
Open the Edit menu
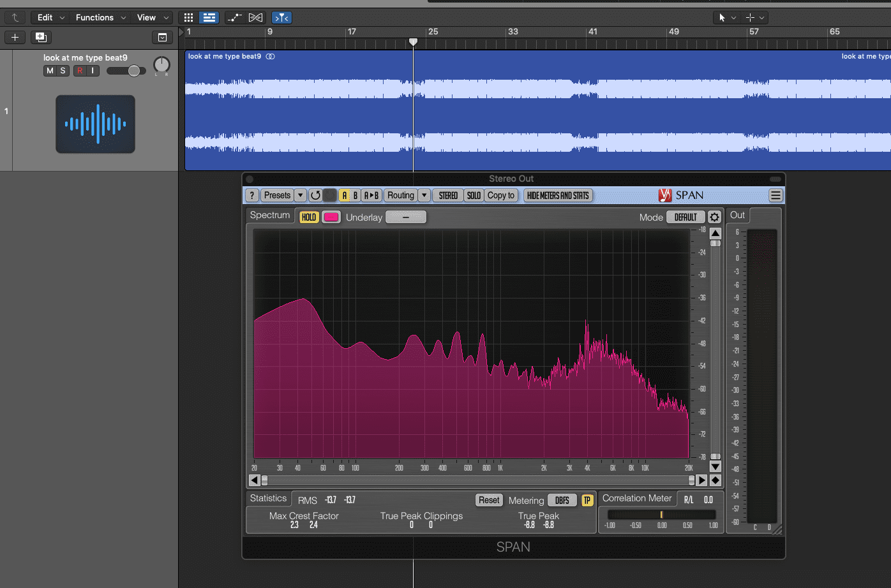[x=50, y=17]
